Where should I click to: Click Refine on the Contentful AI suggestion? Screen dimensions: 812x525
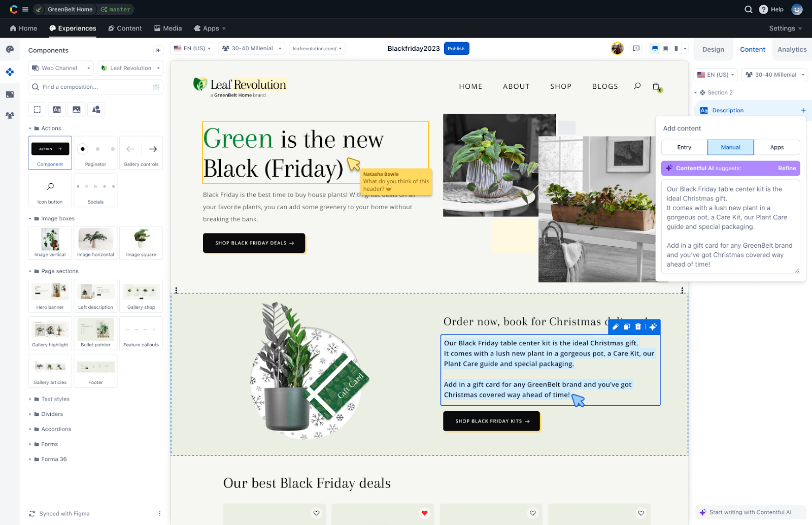click(x=786, y=168)
